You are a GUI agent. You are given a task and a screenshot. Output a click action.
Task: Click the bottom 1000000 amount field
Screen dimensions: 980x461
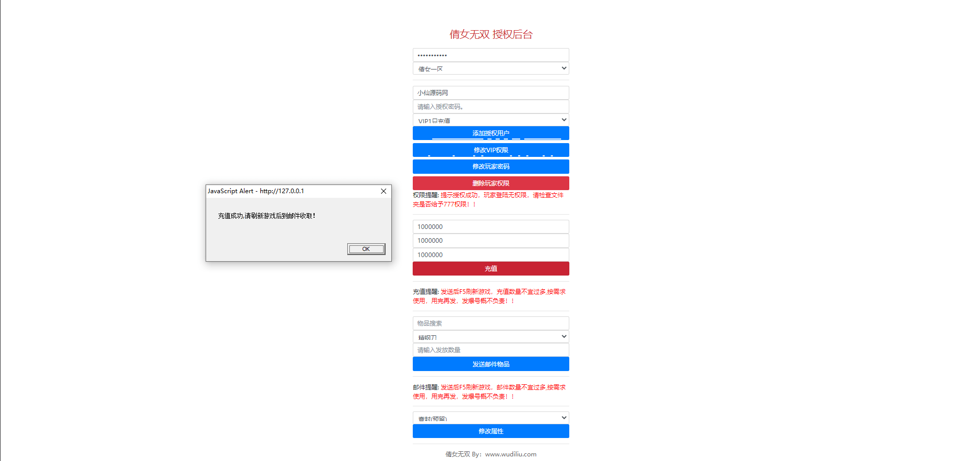491,255
